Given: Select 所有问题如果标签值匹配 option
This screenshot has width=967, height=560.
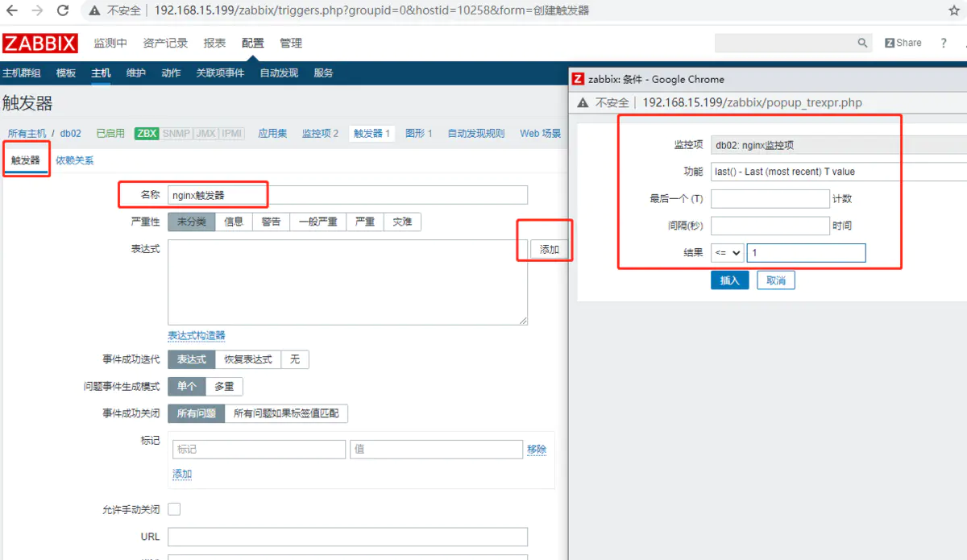Looking at the screenshot, I should pos(286,413).
